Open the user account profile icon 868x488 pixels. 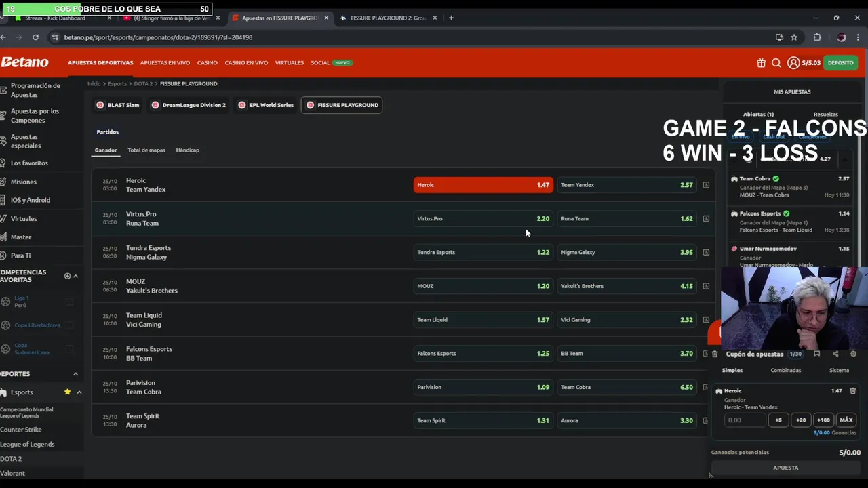(793, 63)
